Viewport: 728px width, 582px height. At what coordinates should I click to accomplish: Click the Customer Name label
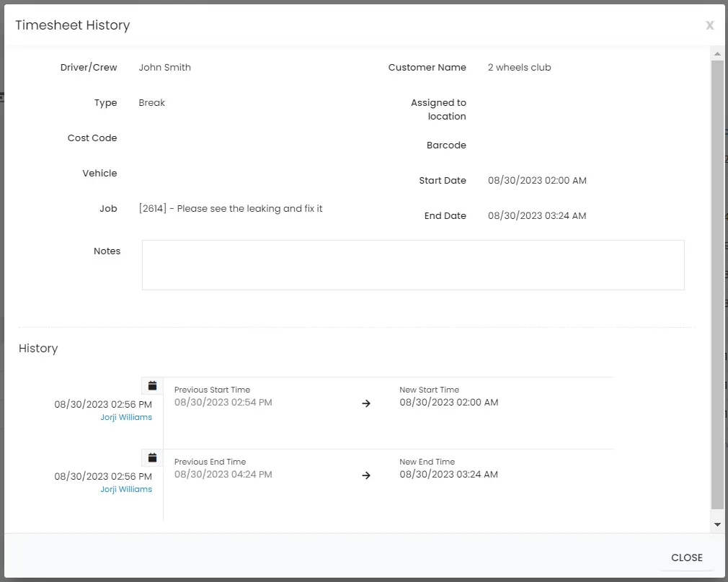click(427, 67)
